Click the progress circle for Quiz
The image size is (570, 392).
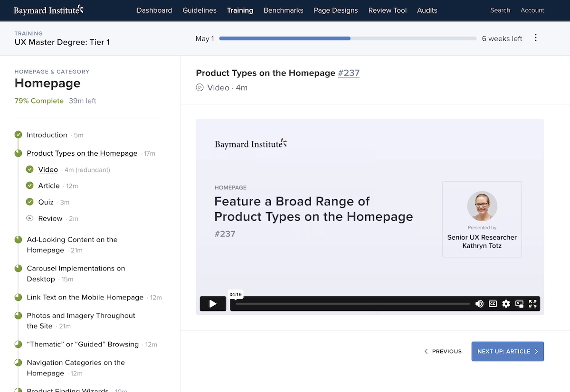pos(29,202)
